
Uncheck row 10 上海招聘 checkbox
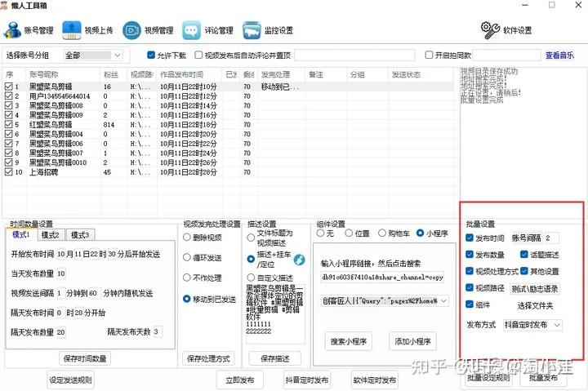pyautogui.click(x=9, y=172)
